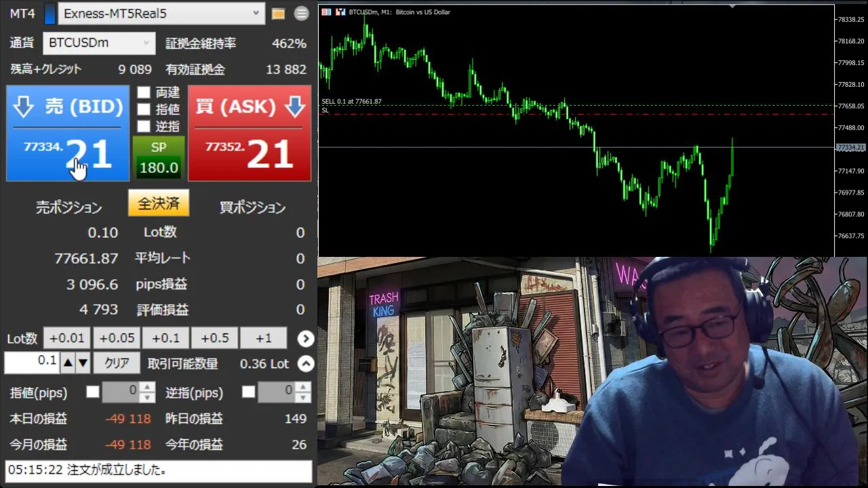Click the 指値(pips) value field
This screenshot has height=488, width=868.
(122, 392)
